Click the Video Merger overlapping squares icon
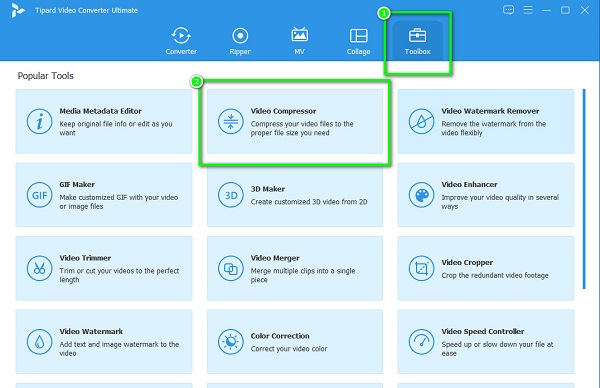This screenshot has height=388, width=600. (x=231, y=269)
